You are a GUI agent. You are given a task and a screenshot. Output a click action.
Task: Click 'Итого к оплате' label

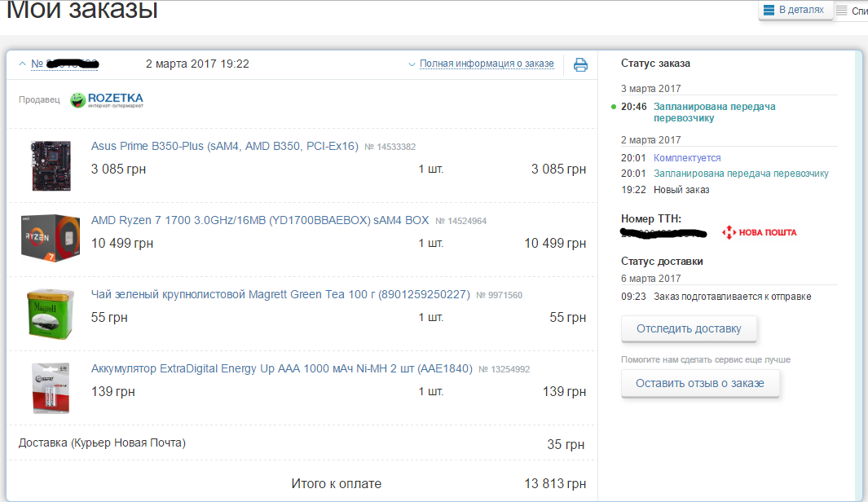(x=336, y=484)
